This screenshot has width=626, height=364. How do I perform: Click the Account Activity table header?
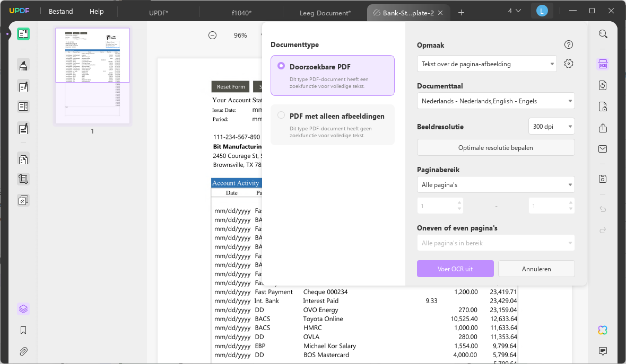[237, 183]
